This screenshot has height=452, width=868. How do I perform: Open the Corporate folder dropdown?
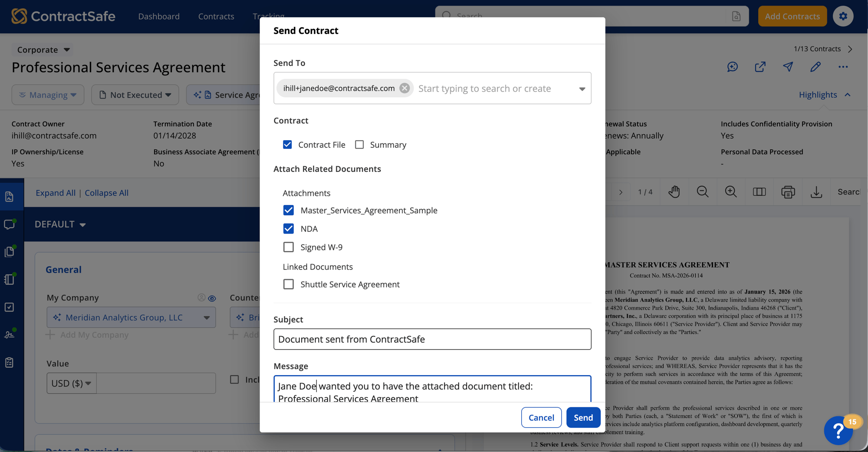(x=43, y=49)
